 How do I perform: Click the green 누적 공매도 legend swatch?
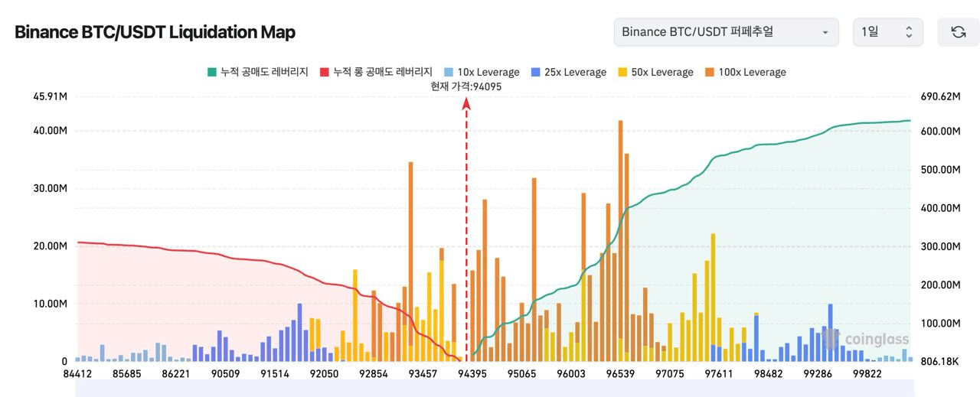(x=211, y=72)
